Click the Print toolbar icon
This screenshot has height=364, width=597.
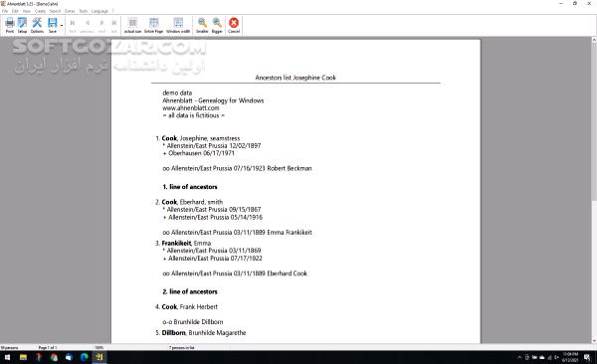(x=10, y=25)
